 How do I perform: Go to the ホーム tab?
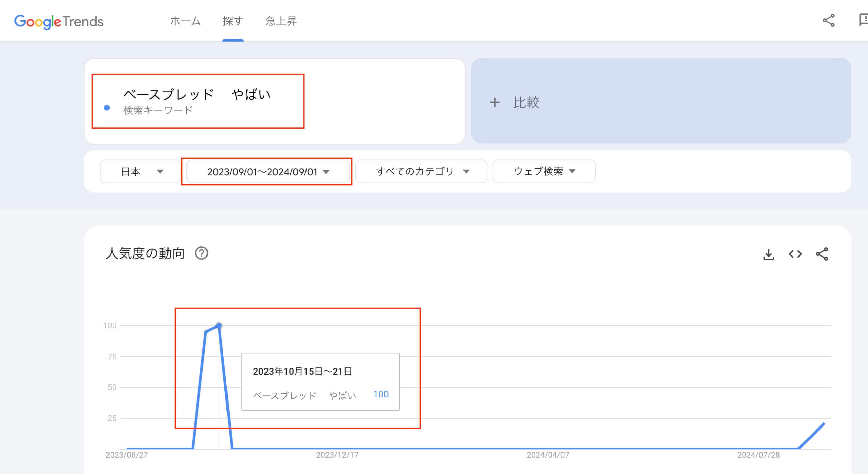[185, 21]
